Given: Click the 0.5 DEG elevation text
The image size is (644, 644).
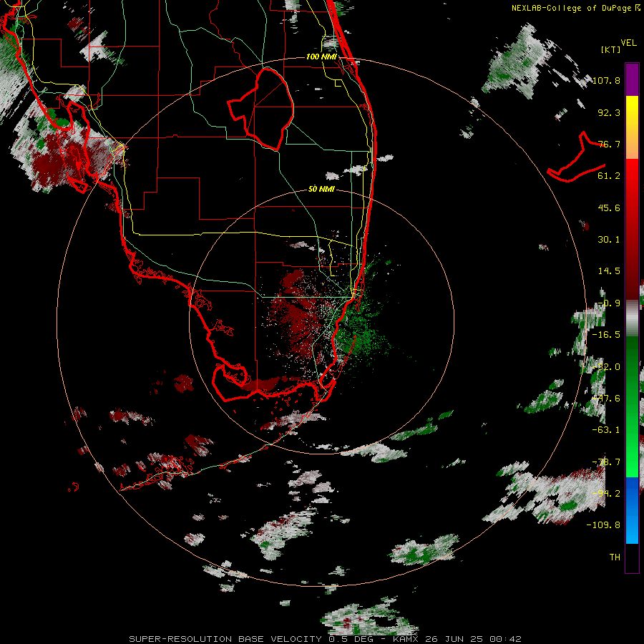Looking at the screenshot, I should coord(351,639).
